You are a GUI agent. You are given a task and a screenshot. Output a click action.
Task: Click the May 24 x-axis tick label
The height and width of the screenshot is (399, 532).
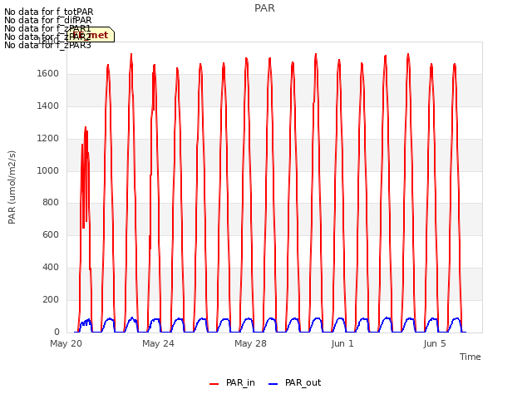click(158, 343)
